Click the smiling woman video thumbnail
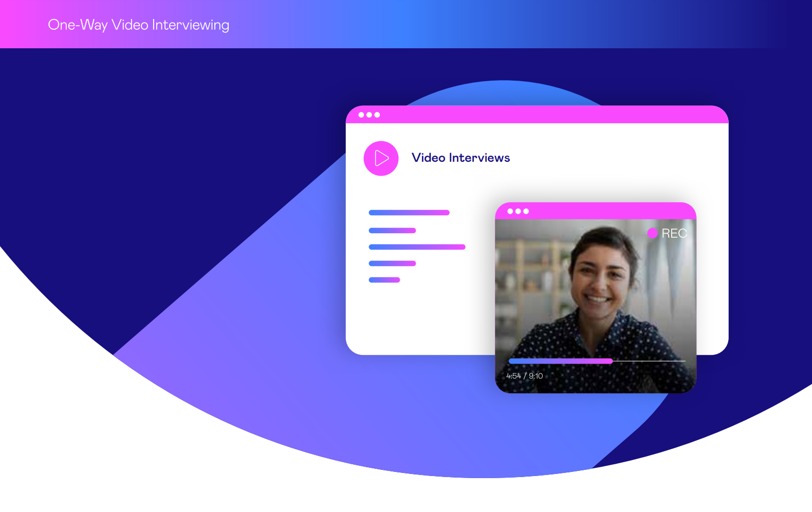This screenshot has height=512, width=812. (596, 306)
